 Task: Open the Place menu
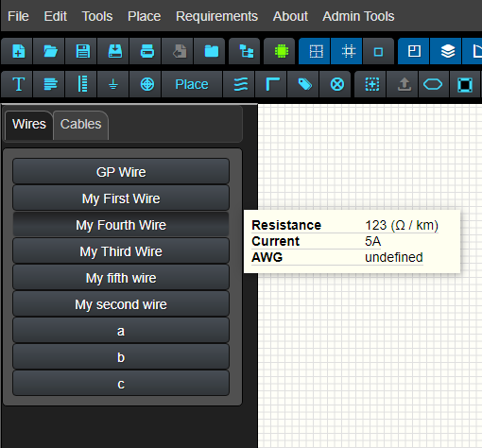(x=144, y=16)
